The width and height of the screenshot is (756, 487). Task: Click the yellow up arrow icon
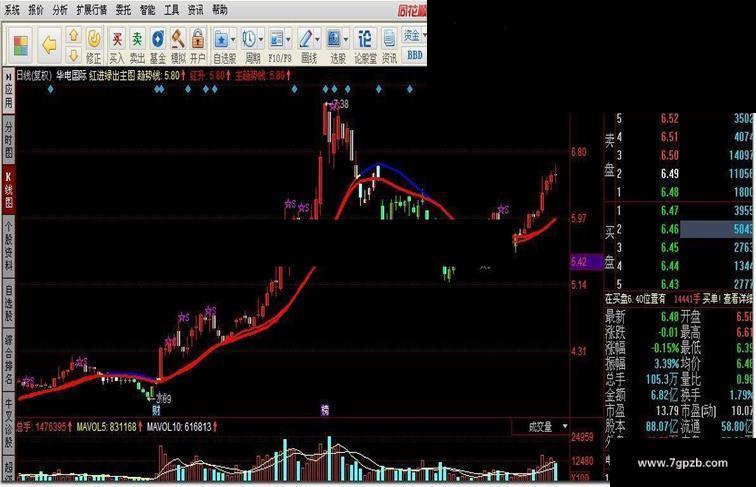click(x=73, y=35)
